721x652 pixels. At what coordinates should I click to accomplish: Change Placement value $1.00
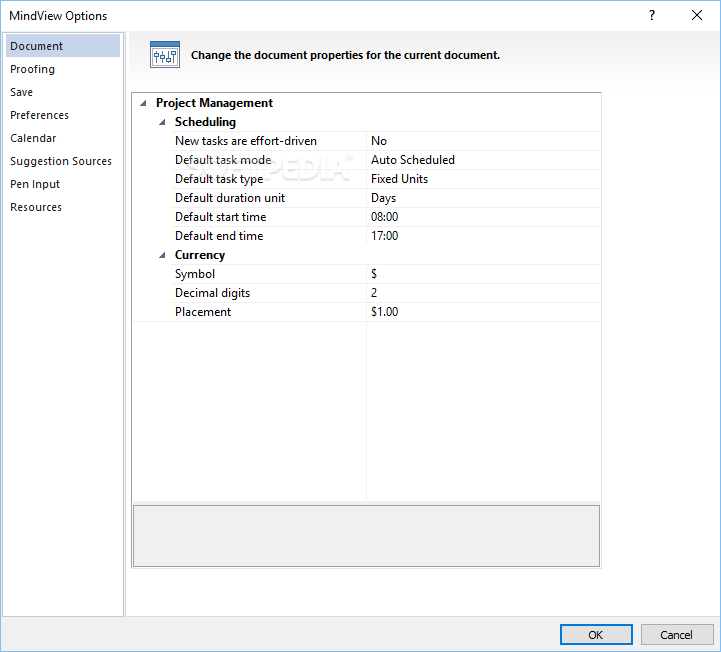[x=483, y=312]
